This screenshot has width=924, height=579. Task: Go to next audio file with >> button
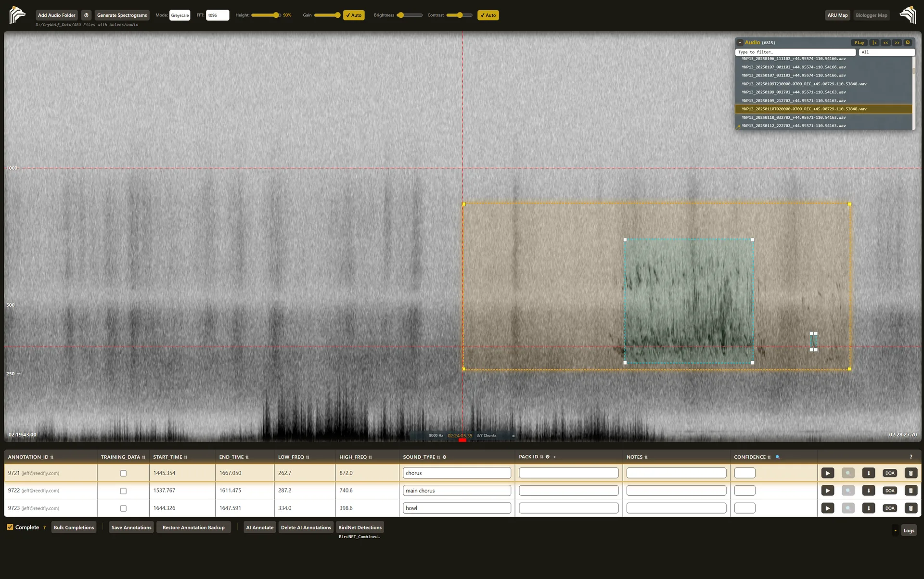pos(897,42)
